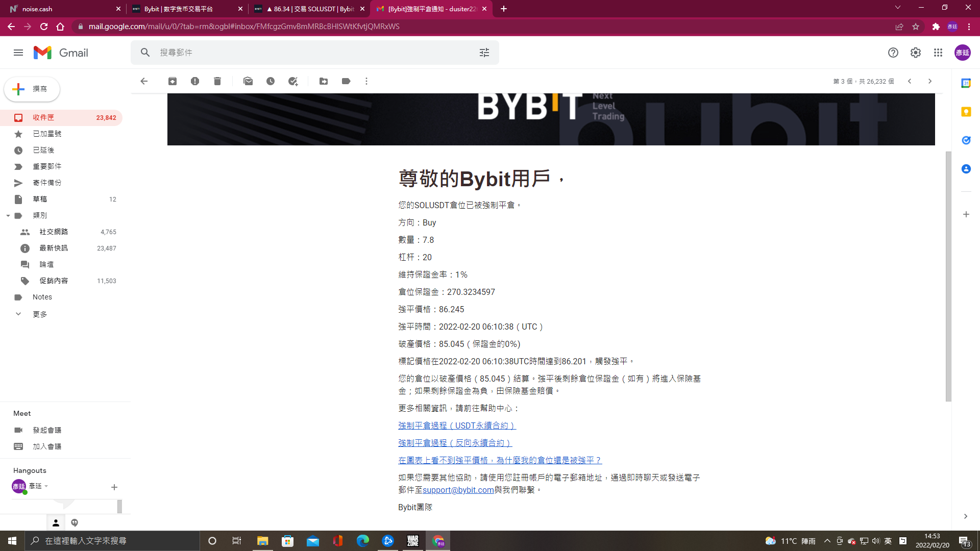
Task: Get add-ons plus icon in side panel
Action: click(x=966, y=214)
